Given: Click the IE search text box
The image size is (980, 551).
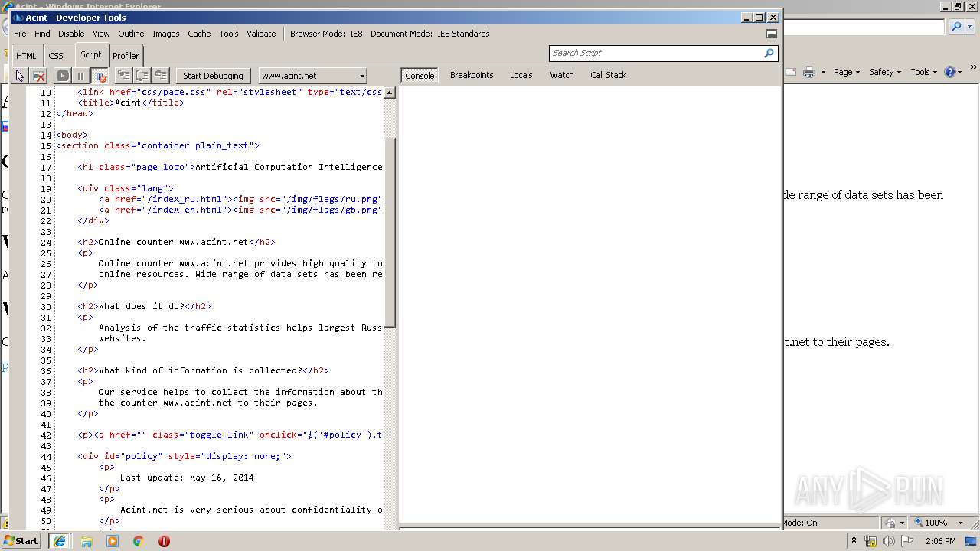Looking at the screenshot, I should tap(864, 27).
